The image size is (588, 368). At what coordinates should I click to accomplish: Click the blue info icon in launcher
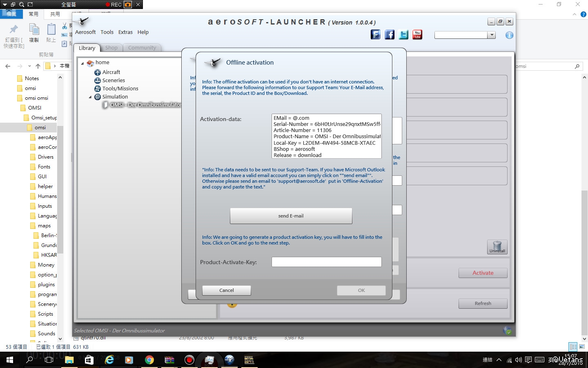pyautogui.click(x=509, y=35)
